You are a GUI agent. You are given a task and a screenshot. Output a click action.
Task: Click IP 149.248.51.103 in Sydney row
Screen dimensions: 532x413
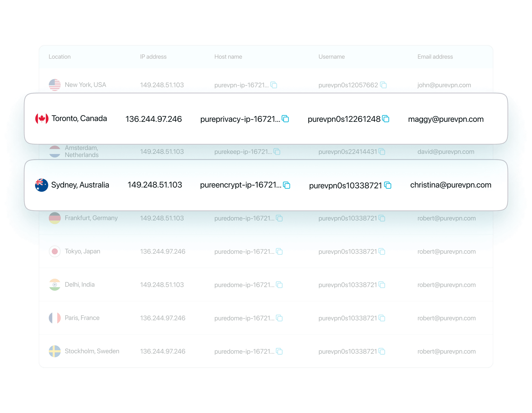click(155, 185)
